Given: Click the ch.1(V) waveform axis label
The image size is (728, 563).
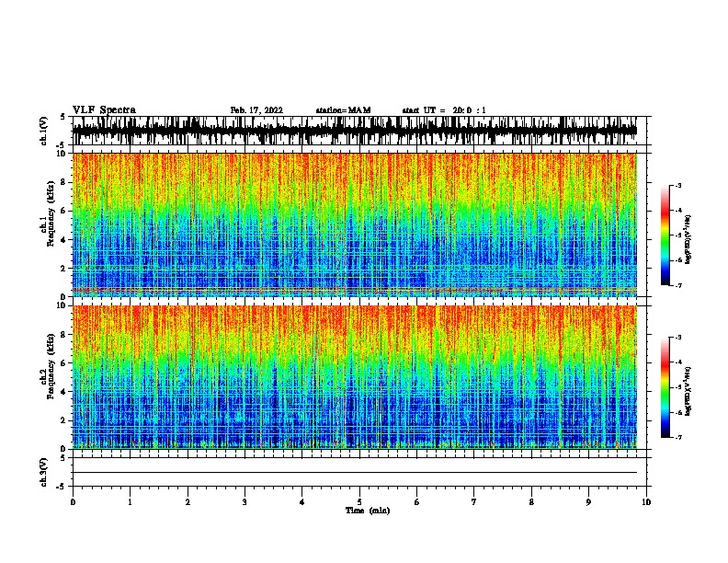Looking at the screenshot, I should tap(44, 131).
